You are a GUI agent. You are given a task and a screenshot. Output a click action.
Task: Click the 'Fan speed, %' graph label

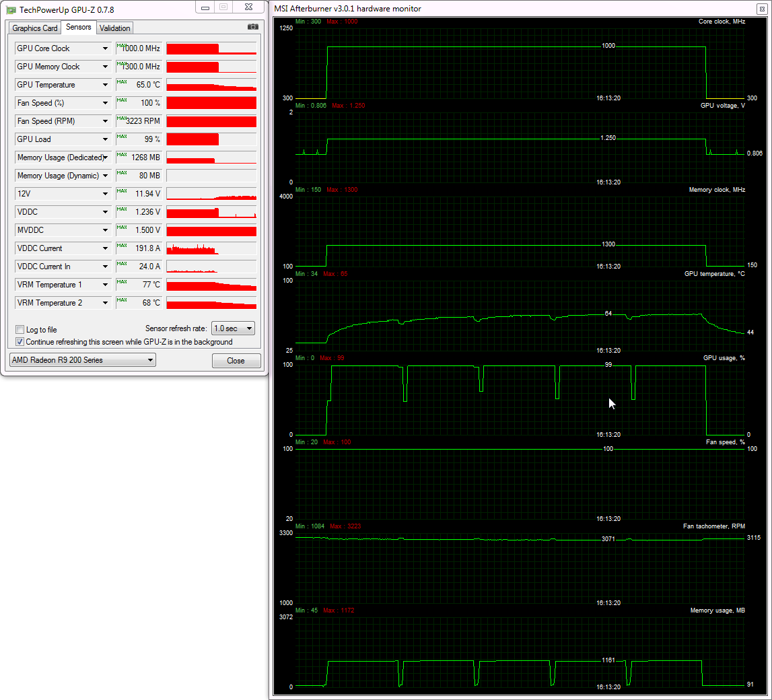[726, 442]
